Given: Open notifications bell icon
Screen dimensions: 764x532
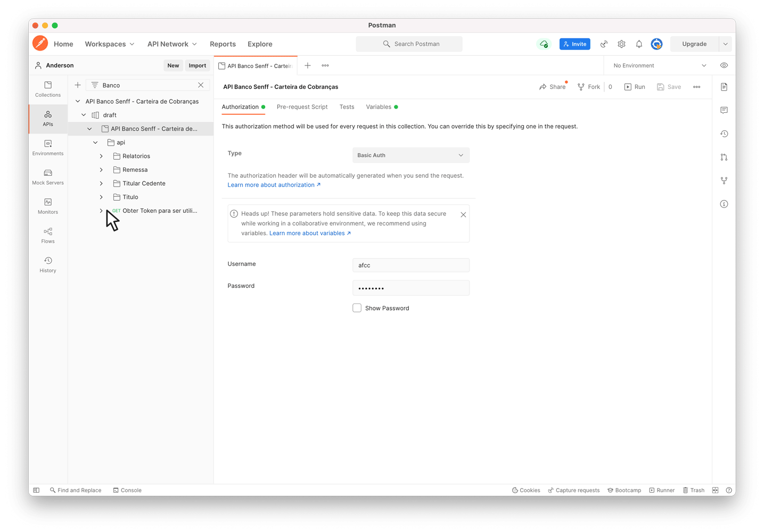Looking at the screenshot, I should (x=639, y=44).
